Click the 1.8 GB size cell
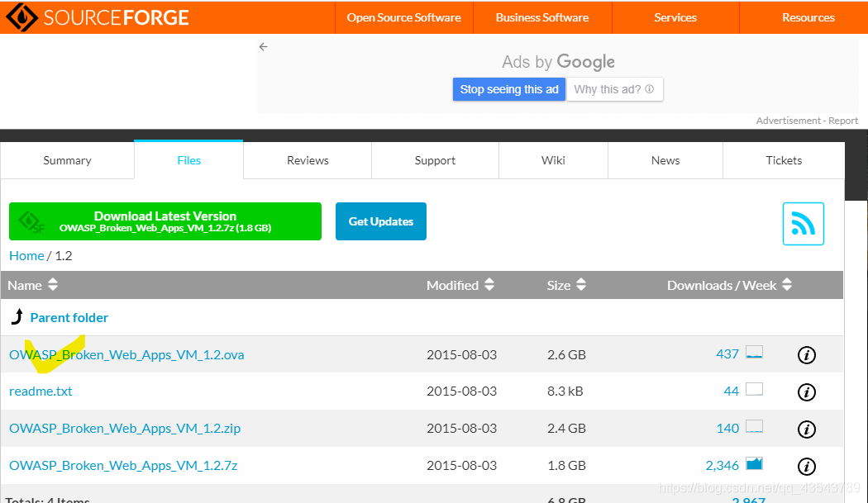Viewport: 868px width, 503px height. click(566, 465)
